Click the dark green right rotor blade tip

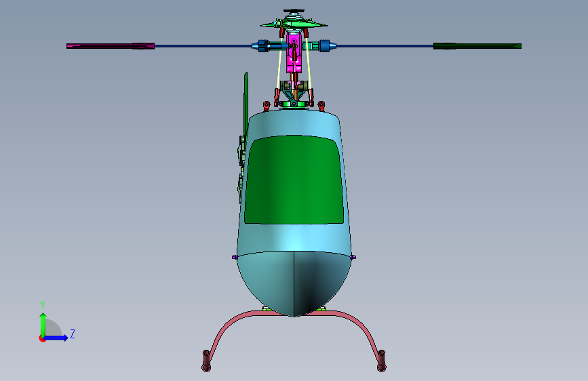pos(477,45)
